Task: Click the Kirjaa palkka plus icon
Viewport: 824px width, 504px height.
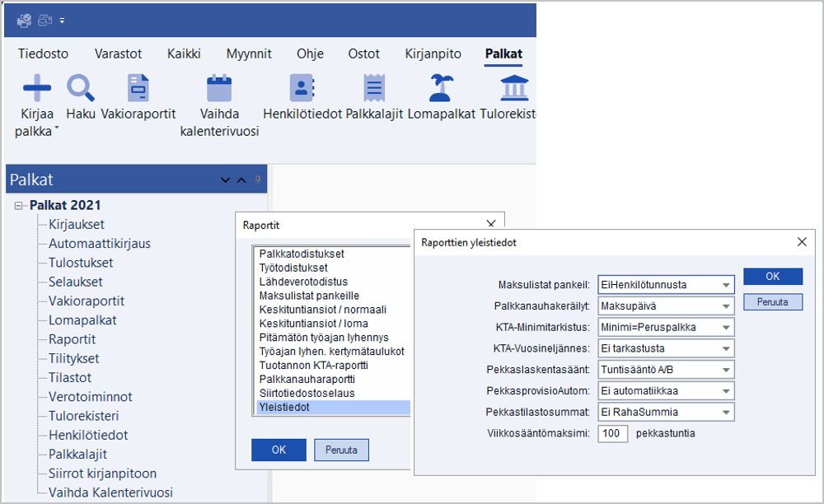Action: (36, 87)
